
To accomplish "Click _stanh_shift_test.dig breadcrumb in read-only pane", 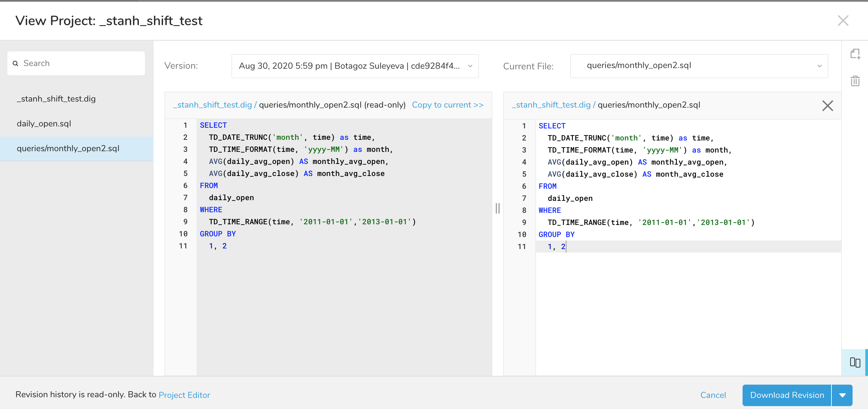I will [212, 105].
